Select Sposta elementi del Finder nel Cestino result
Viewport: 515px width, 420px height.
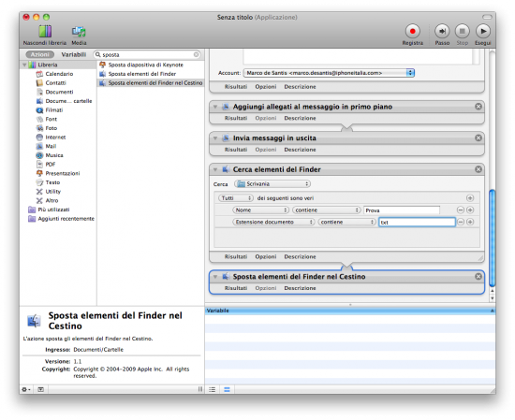click(151, 83)
